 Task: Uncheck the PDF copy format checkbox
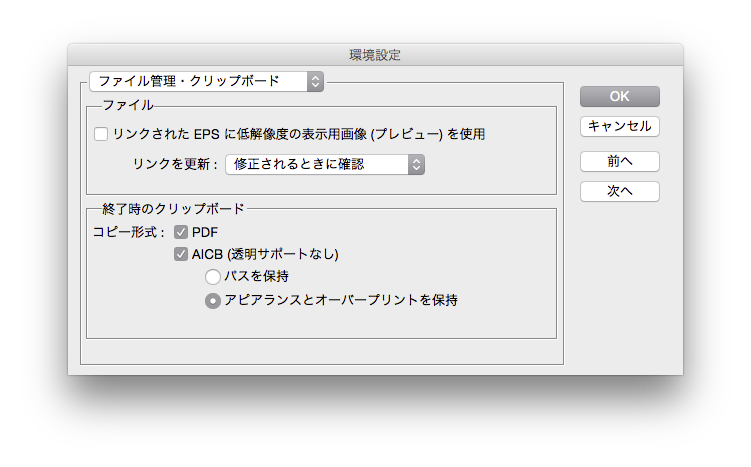click(x=181, y=232)
